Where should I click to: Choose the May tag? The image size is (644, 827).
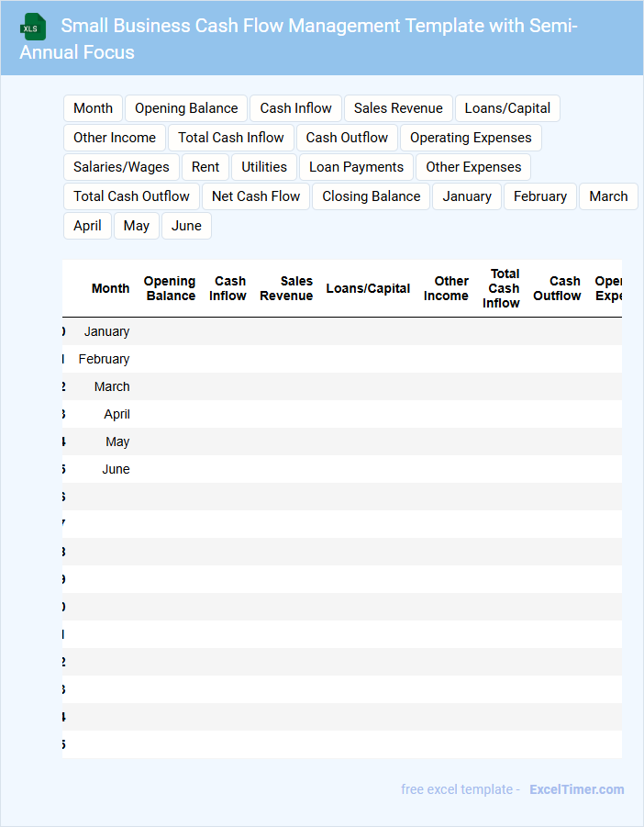[137, 227]
